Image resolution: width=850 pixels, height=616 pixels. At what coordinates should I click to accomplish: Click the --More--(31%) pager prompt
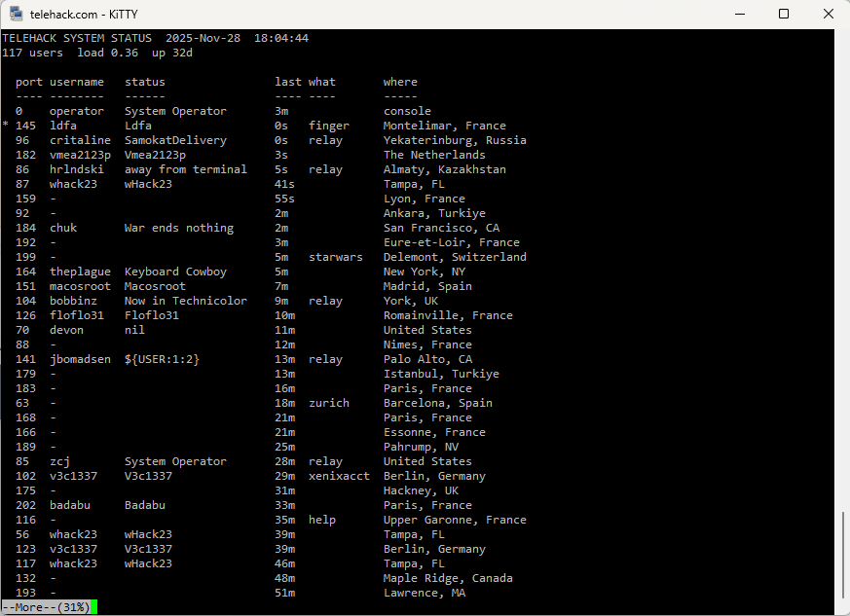46,607
